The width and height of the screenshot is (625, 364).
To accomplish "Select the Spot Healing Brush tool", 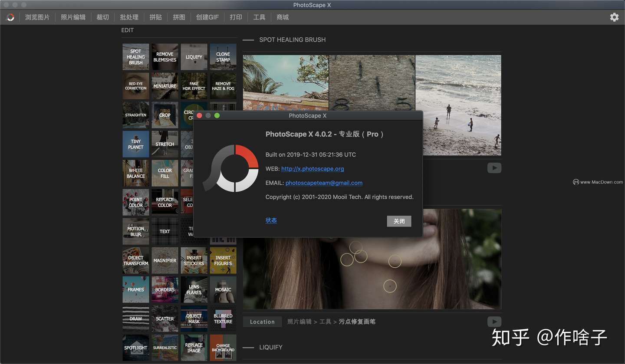I will click(135, 56).
